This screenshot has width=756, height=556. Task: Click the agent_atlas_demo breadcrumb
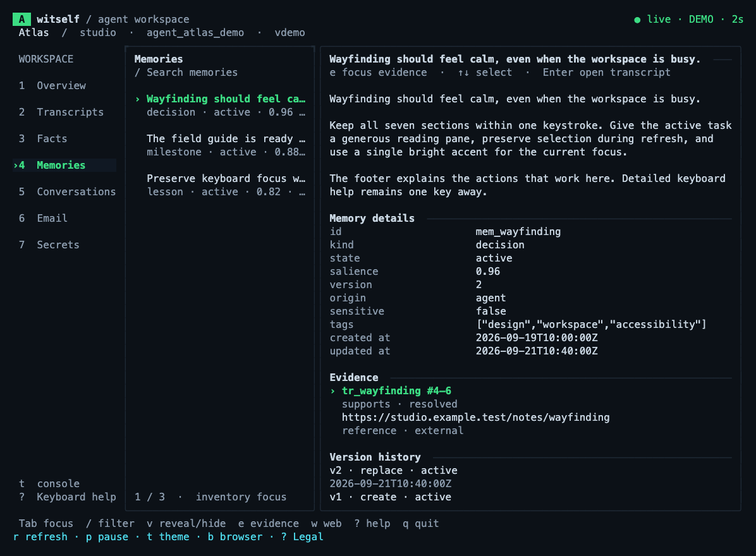click(x=195, y=33)
